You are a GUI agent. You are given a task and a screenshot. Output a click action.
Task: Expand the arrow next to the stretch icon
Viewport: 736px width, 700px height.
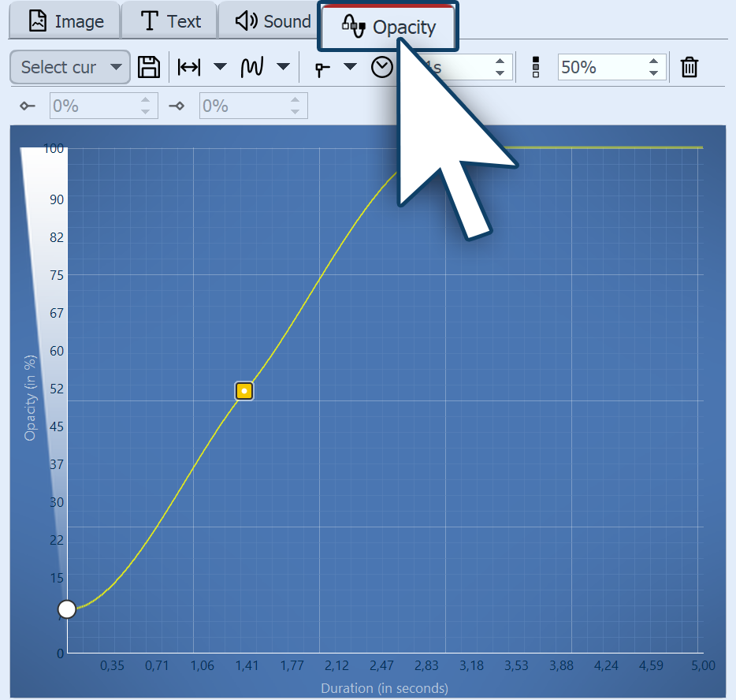point(221,68)
